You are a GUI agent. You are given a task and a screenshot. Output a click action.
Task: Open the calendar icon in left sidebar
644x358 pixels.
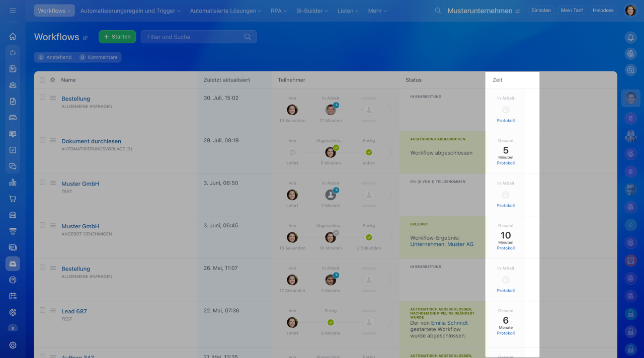tap(13, 296)
